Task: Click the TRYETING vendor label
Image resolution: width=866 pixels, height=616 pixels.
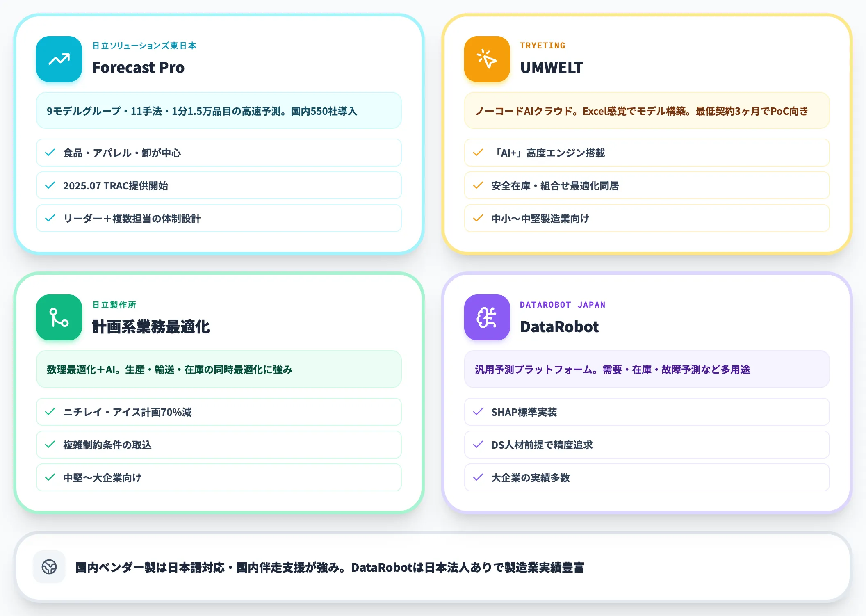Action: click(x=542, y=46)
